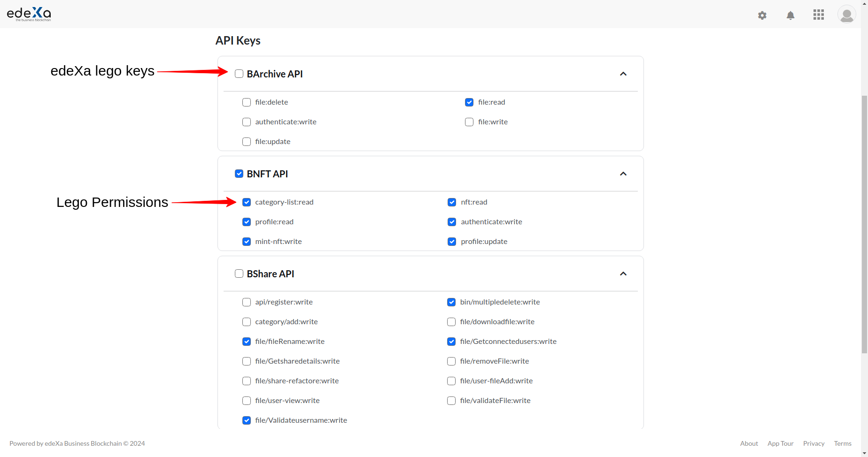Uncheck file/fileRename:write permission
Screen dimensions: 868x457
[247, 342]
